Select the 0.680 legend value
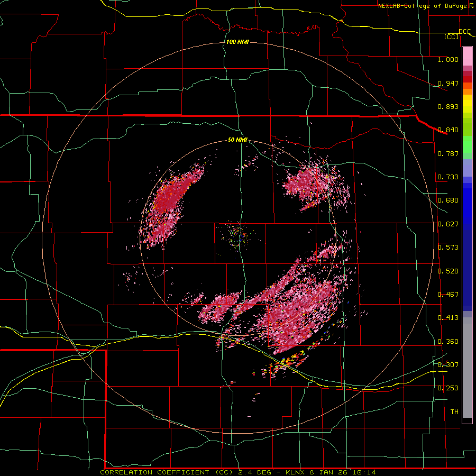476x476 pixels. 448,200
